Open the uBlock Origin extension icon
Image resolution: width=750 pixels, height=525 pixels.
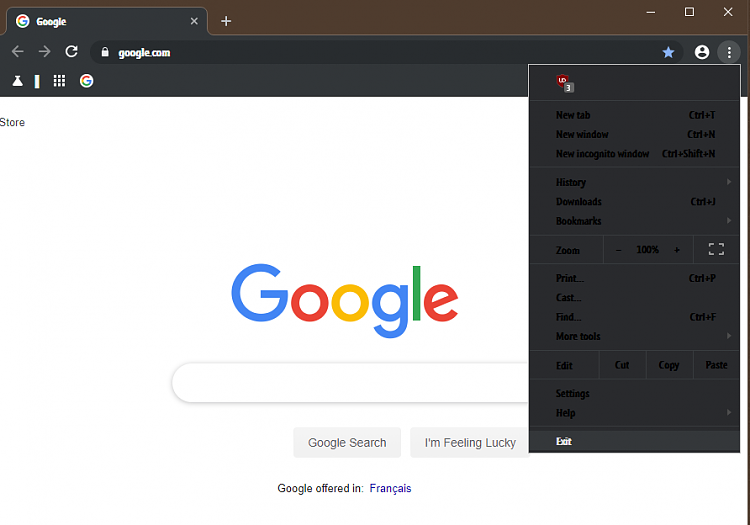tap(565, 83)
